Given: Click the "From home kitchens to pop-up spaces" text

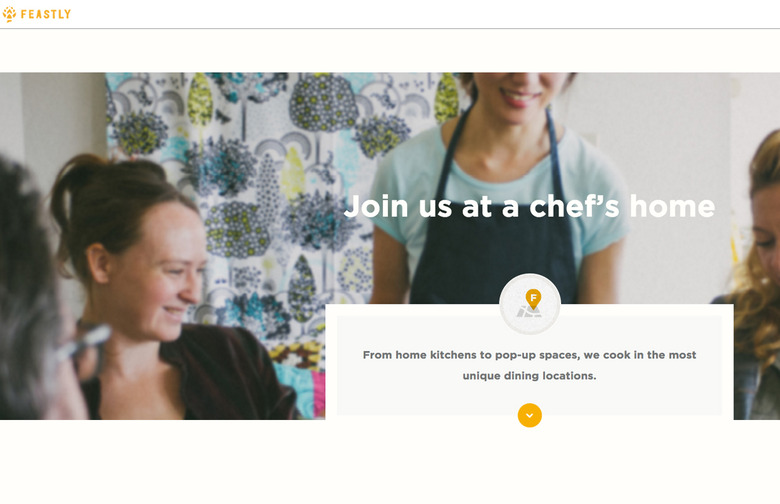Looking at the screenshot, I should point(529,355).
